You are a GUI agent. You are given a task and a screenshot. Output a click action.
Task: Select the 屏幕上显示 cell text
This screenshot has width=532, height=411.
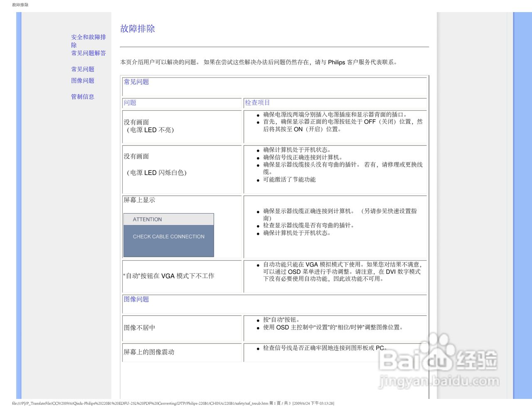pos(139,200)
